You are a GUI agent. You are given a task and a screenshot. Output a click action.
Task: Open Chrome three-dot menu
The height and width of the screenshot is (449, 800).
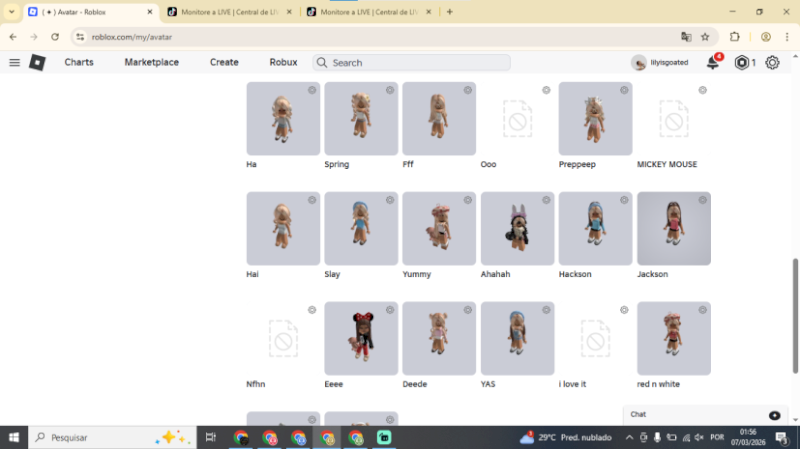(787, 37)
